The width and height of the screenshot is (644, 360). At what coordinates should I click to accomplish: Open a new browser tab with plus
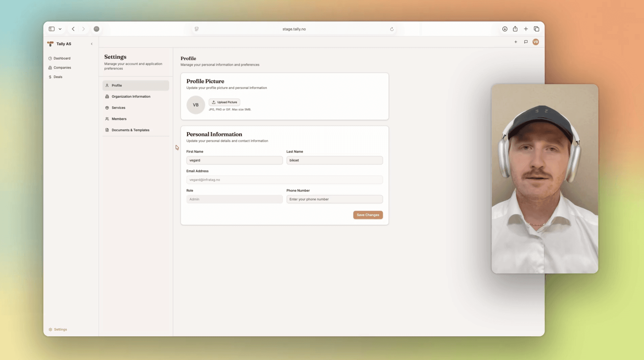(526, 29)
